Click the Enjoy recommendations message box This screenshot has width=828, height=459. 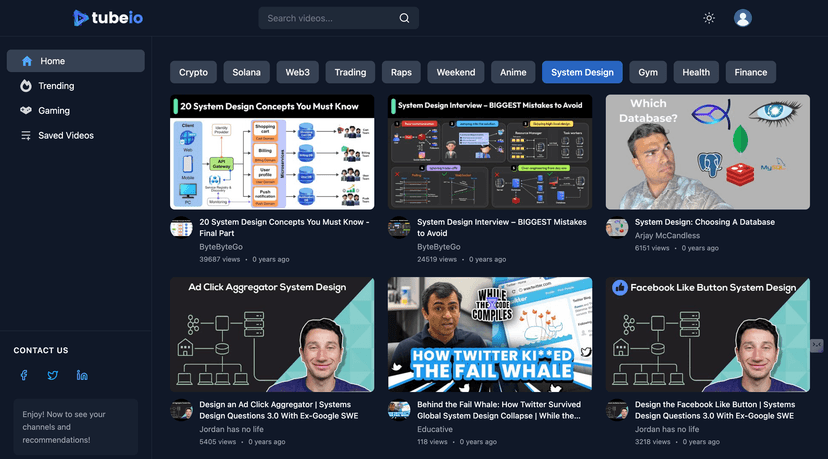[x=76, y=427]
